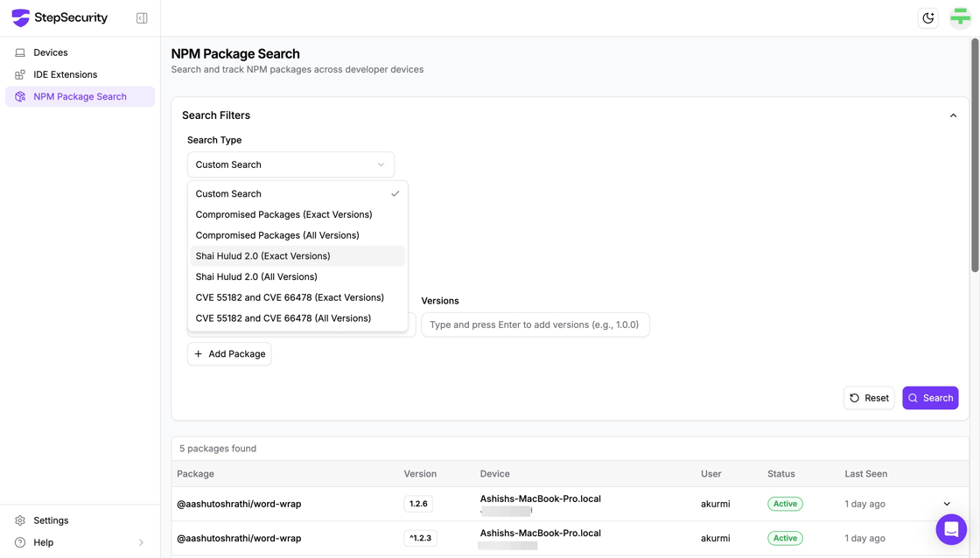Open the user avatar menu
This screenshot has width=980, height=558.
pyautogui.click(x=960, y=18)
